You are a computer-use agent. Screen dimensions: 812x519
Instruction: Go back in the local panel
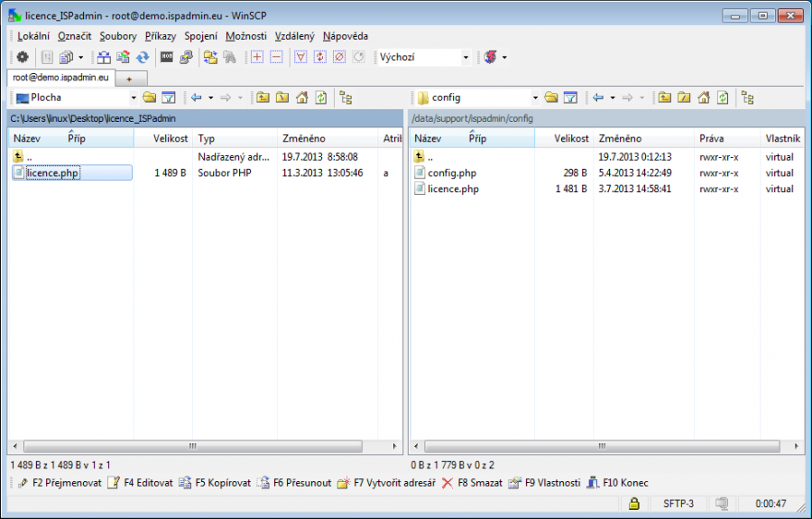[197, 97]
